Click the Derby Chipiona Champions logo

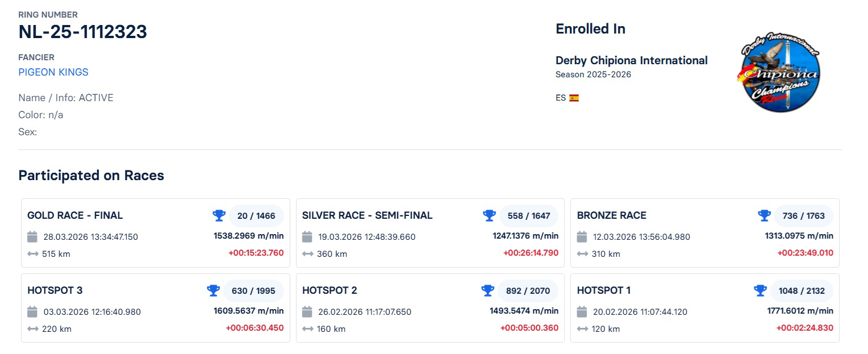(779, 73)
